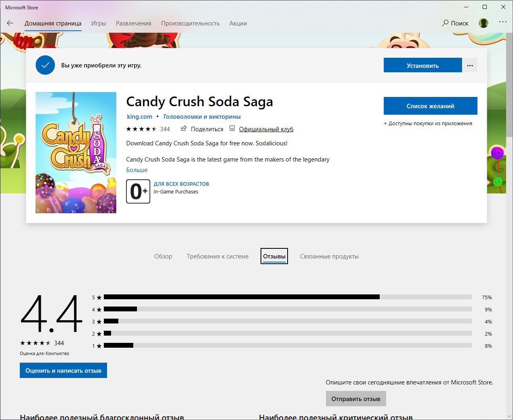Click the Поделиться text link

click(207, 129)
